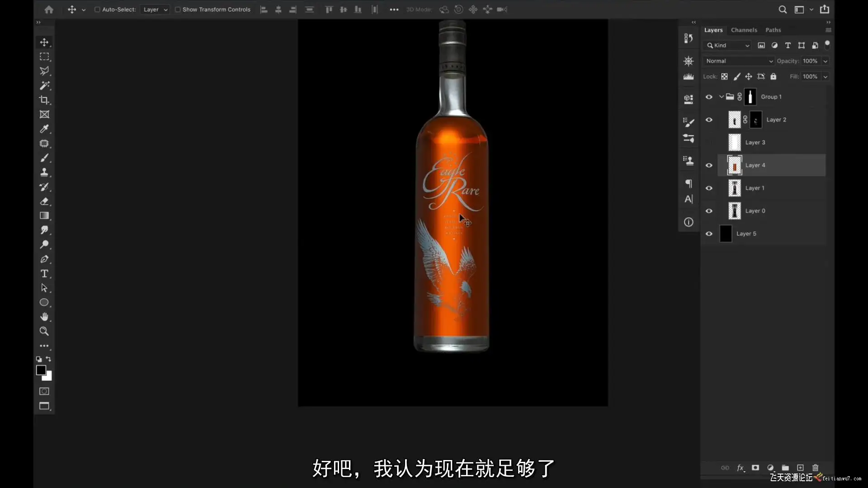
Task: Select the Hand tool
Action: (44, 316)
